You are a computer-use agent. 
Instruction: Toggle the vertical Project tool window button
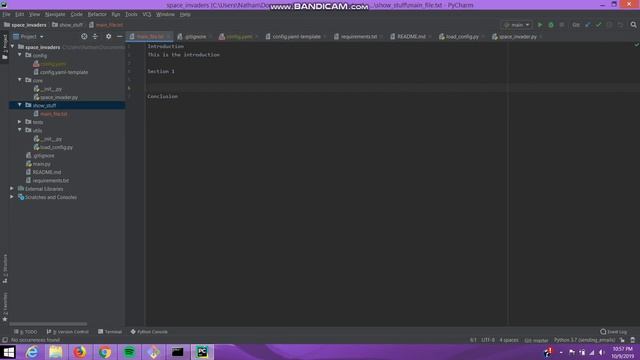5,47
